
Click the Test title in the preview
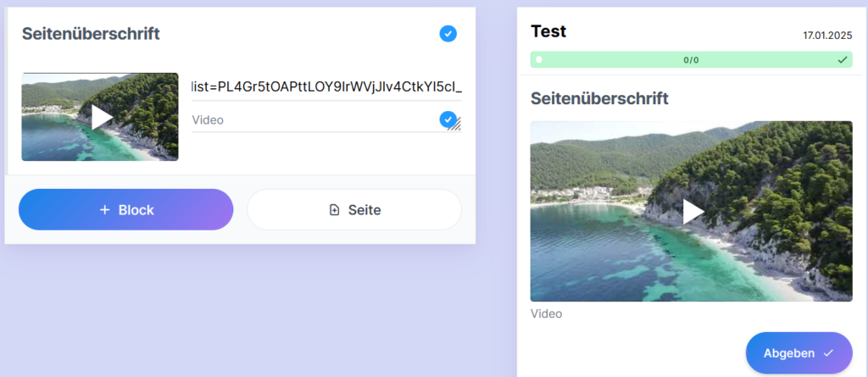(x=548, y=32)
